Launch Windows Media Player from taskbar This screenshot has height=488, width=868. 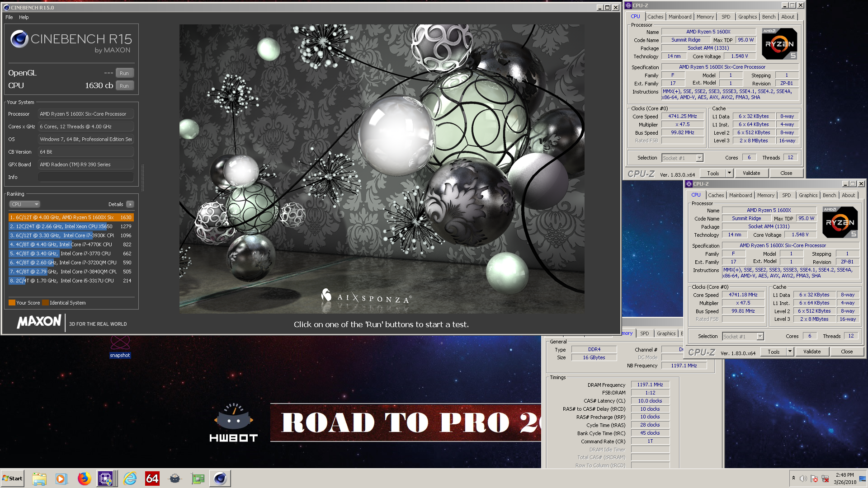(x=61, y=479)
